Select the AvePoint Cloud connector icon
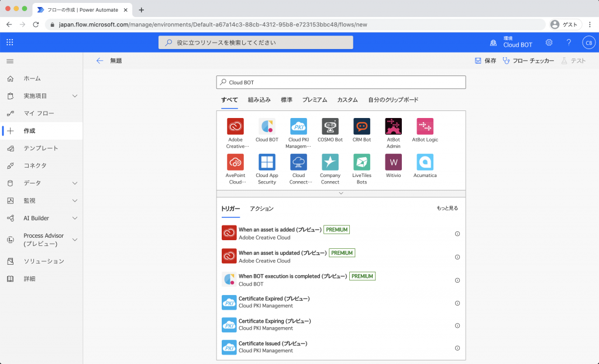 [x=235, y=162]
